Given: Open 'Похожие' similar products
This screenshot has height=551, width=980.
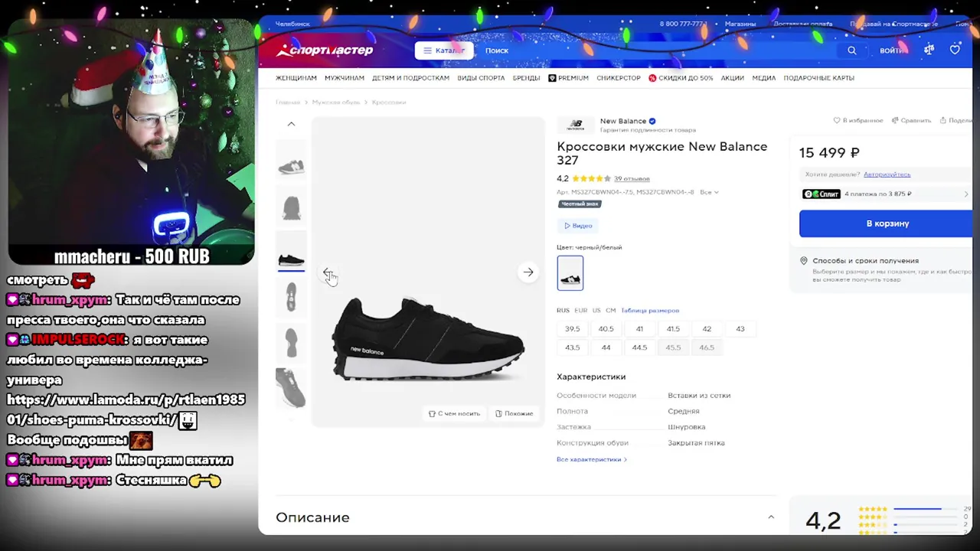Looking at the screenshot, I should 514,413.
